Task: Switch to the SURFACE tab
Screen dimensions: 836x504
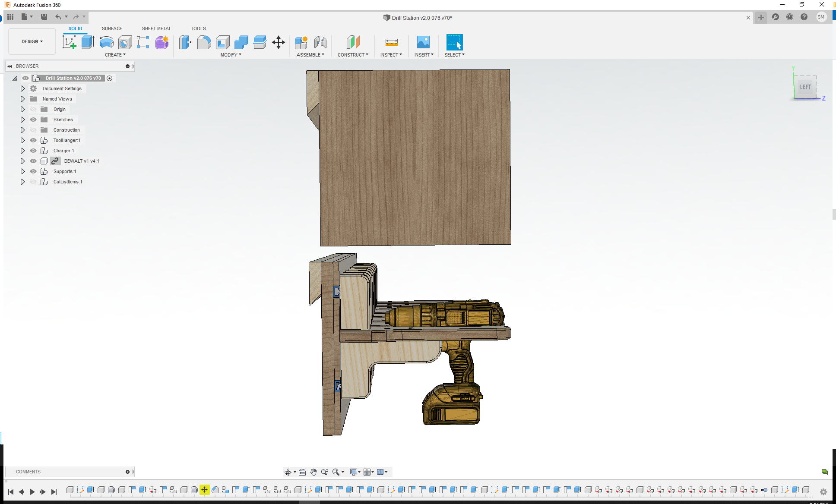Action: point(112,28)
